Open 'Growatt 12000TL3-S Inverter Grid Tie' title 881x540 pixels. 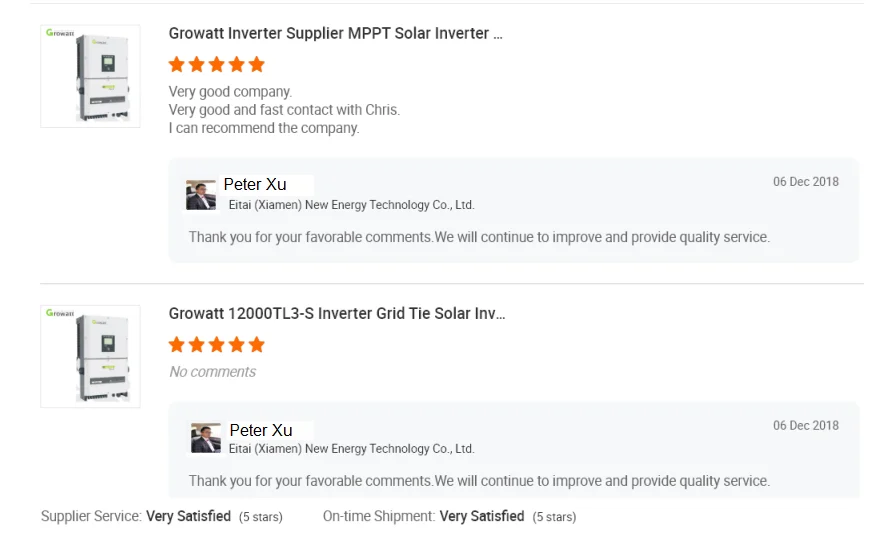(x=337, y=313)
